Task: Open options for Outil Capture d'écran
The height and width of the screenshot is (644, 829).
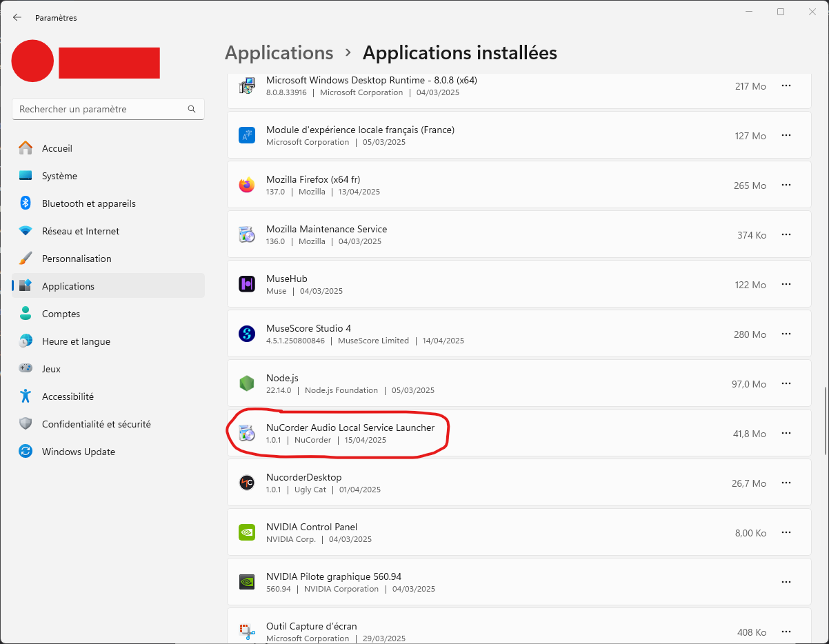Action: pos(786,632)
